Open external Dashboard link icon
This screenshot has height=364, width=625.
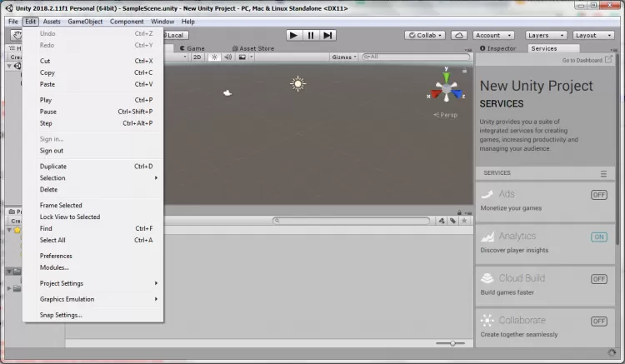[x=608, y=60]
